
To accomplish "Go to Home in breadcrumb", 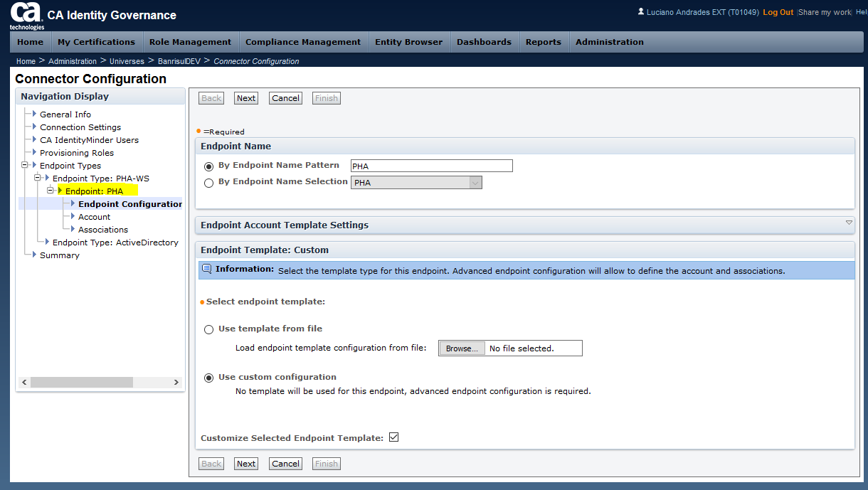I will pos(26,61).
